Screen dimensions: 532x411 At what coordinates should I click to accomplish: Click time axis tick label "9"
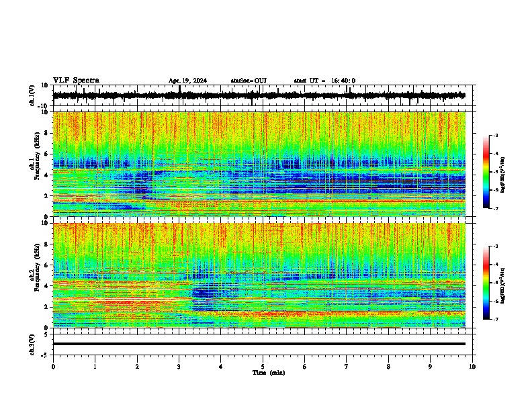pyautogui.click(x=430, y=367)
